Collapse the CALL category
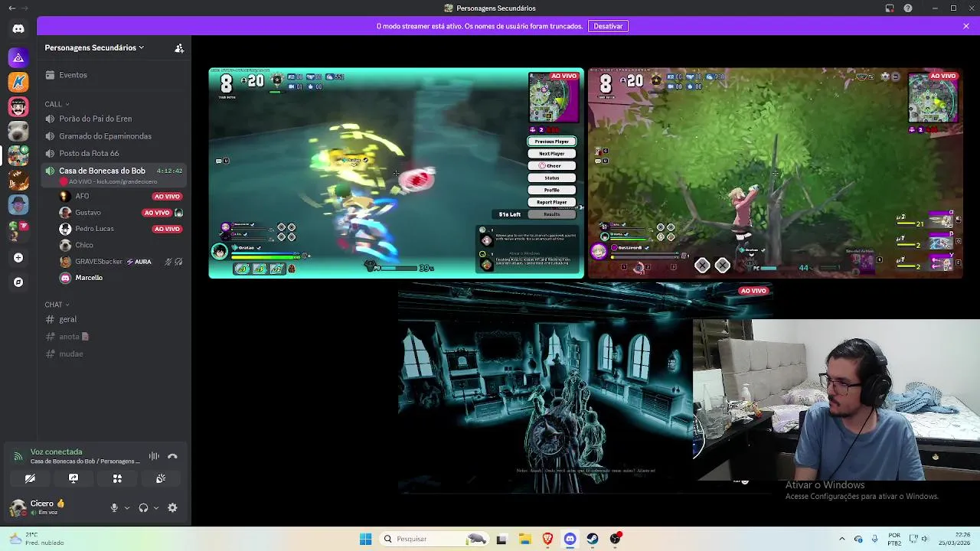The height and width of the screenshot is (551, 980). click(57, 104)
